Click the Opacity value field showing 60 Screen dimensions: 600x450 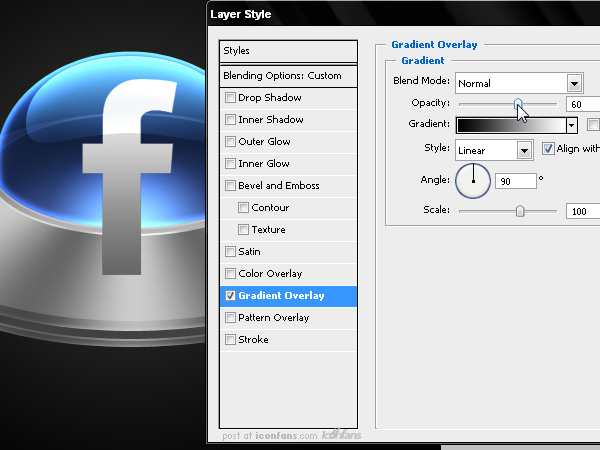point(583,104)
